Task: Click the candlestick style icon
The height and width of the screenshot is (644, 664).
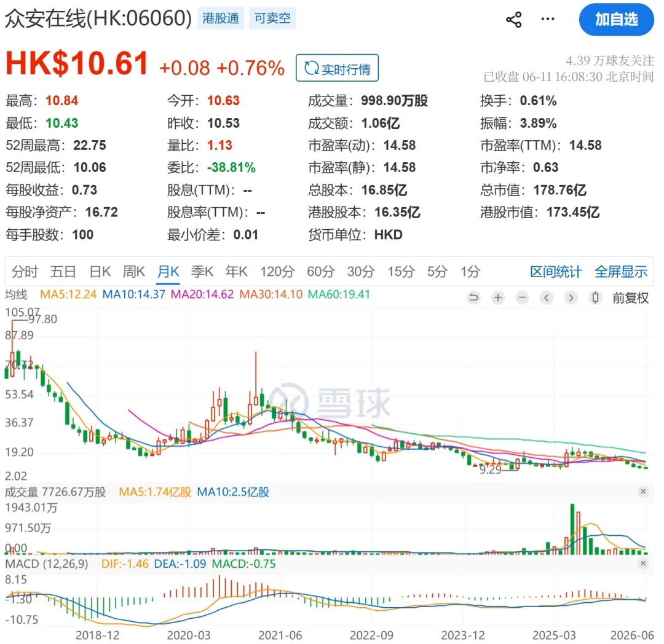Action: (x=595, y=298)
